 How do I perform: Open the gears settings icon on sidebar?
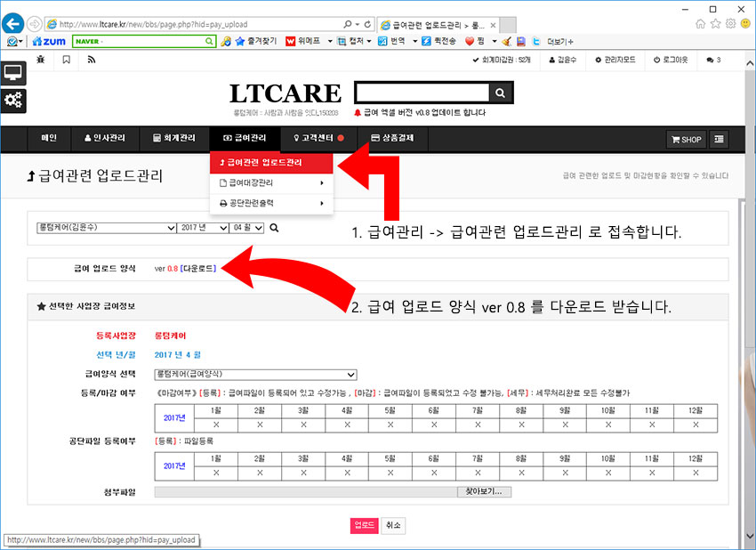click(x=13, y=101)
